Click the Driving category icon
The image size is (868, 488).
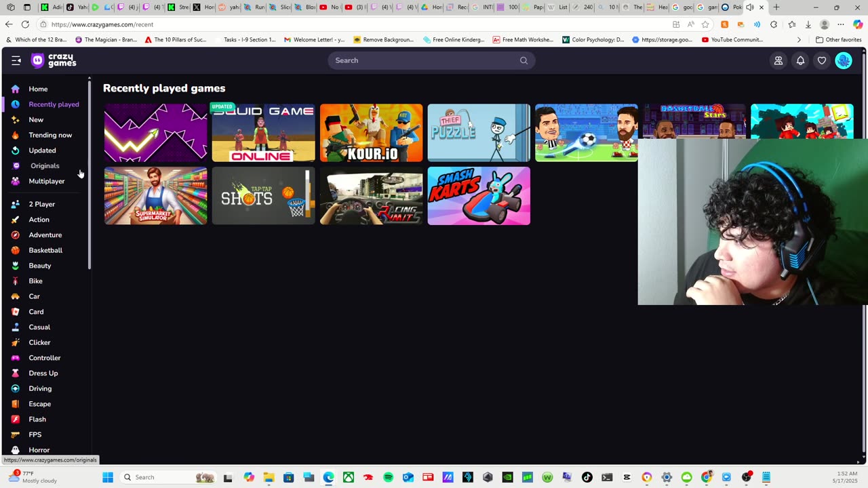15,388
